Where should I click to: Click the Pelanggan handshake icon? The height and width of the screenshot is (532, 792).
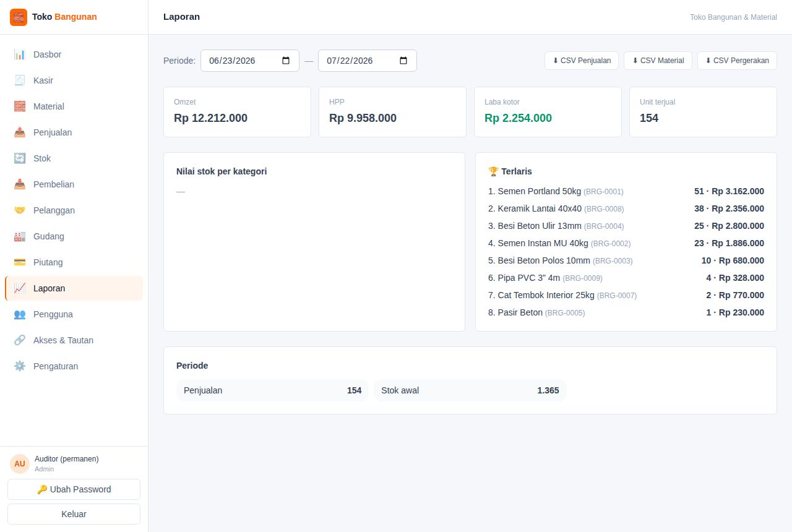tap(20, 210)
